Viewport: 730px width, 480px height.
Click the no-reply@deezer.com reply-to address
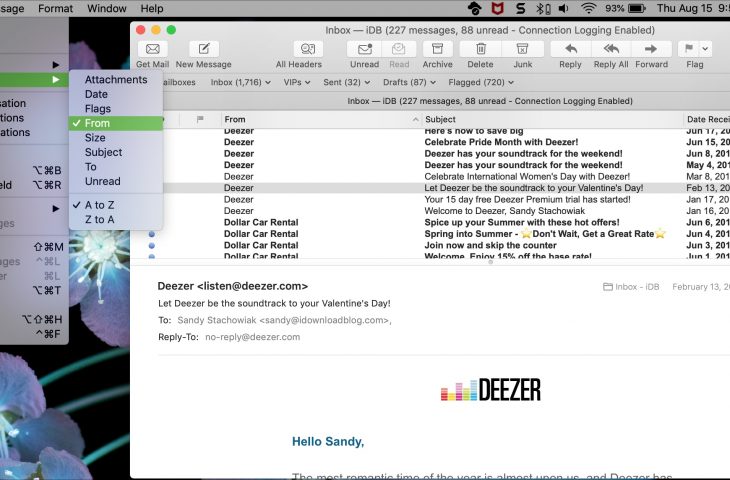coord(252,337)
